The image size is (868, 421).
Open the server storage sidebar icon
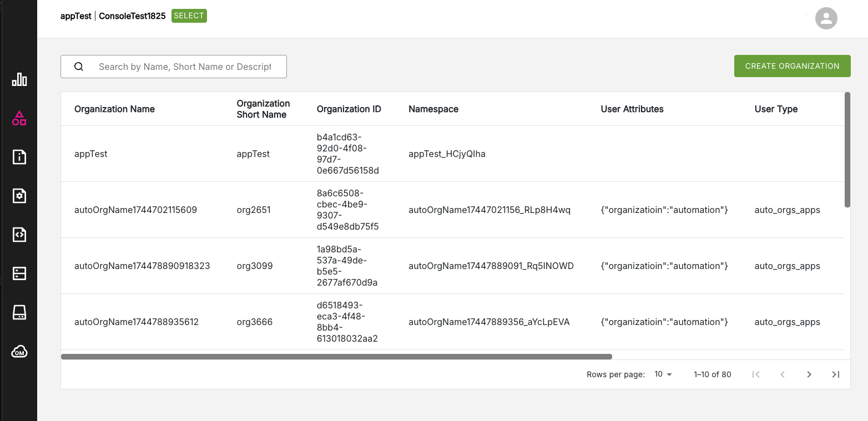click(19, 273)
